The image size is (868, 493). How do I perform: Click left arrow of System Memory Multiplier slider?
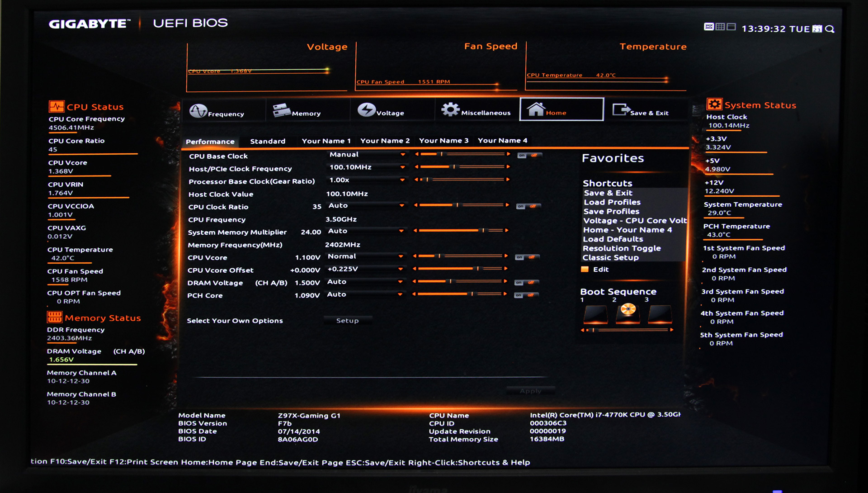416,231
